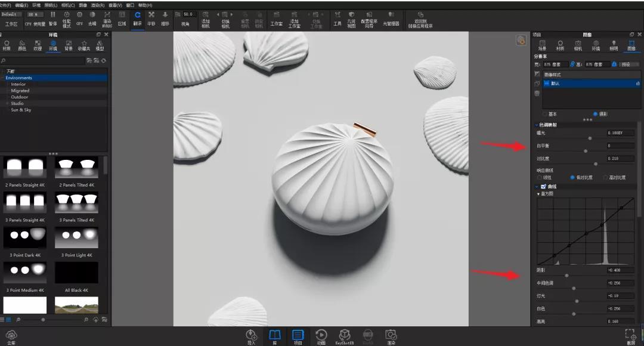Switch to the project Scene (场景) tab
This screenshot has width=644, height=346.
(542, 45)
